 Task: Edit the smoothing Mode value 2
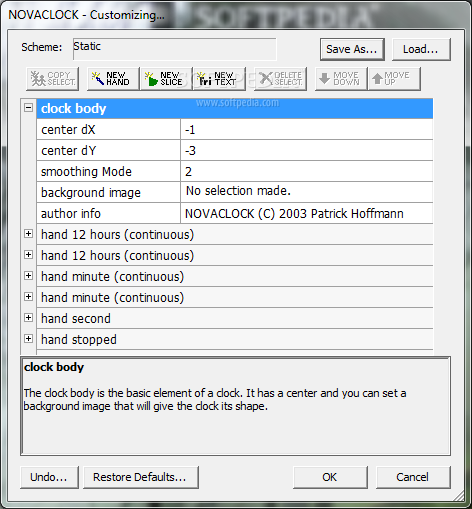click(x=307, y=171)
